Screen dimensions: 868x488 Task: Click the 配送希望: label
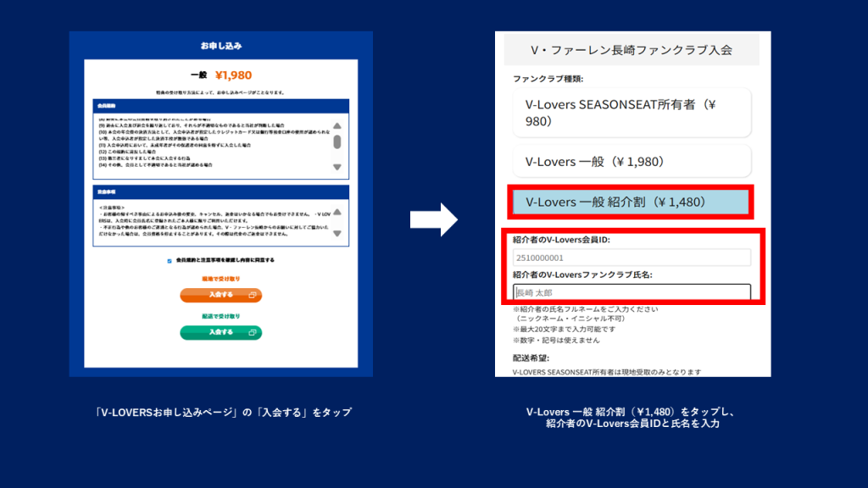click(x=531, y=358)
